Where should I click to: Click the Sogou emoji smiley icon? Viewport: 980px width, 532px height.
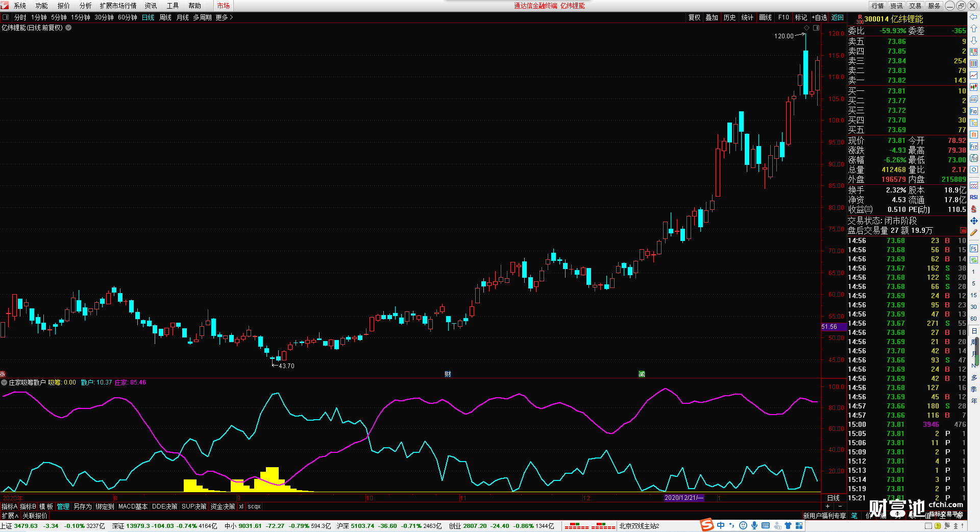coord(743,525)
